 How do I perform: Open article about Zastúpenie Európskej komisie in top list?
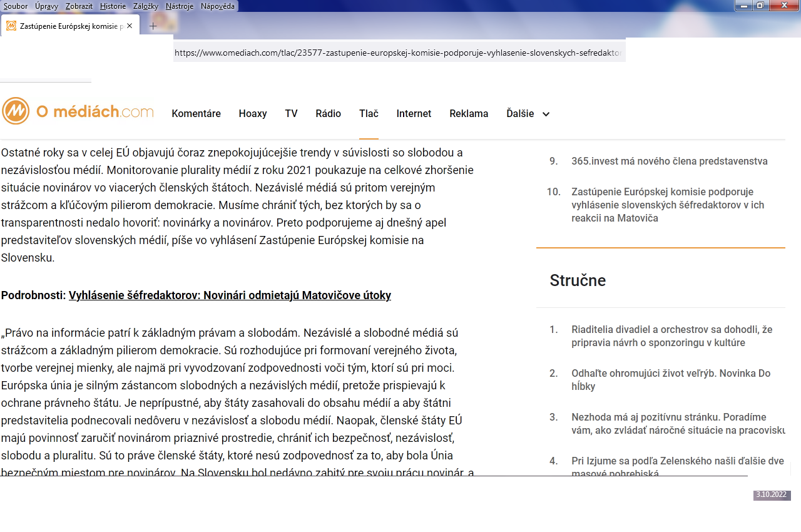point(668,205)
